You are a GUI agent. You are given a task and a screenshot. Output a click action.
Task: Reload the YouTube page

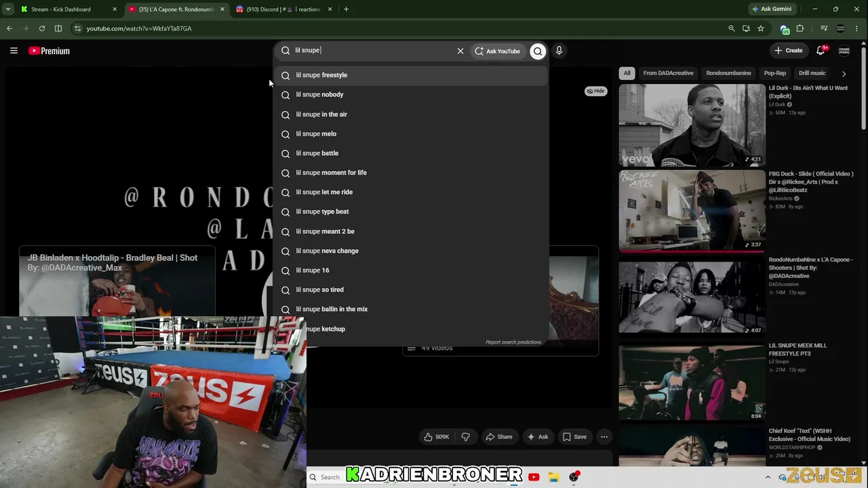(x=42, y=28)
